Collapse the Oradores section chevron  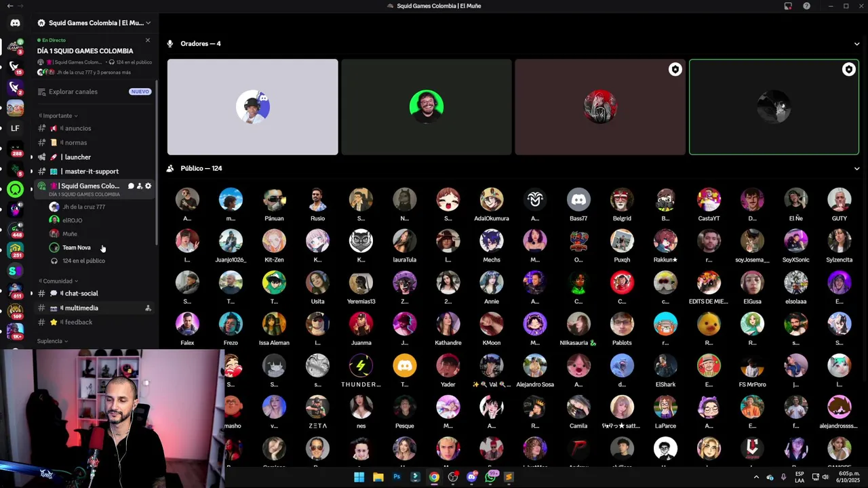(856, 44)
